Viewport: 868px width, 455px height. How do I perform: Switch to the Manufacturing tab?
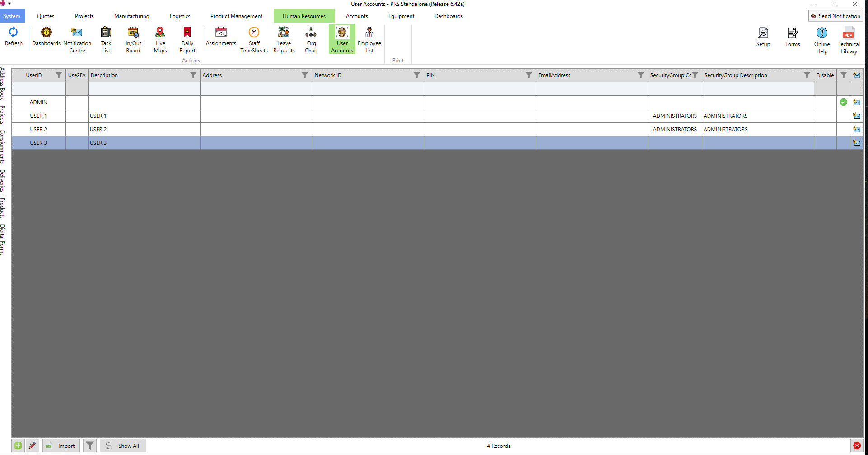click(131, 16)
